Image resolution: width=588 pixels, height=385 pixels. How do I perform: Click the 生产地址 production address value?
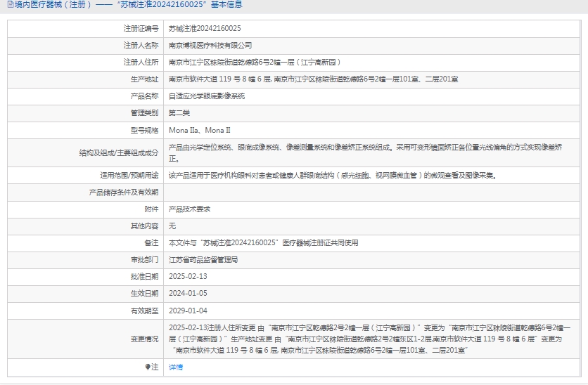[x=314, y=79]
